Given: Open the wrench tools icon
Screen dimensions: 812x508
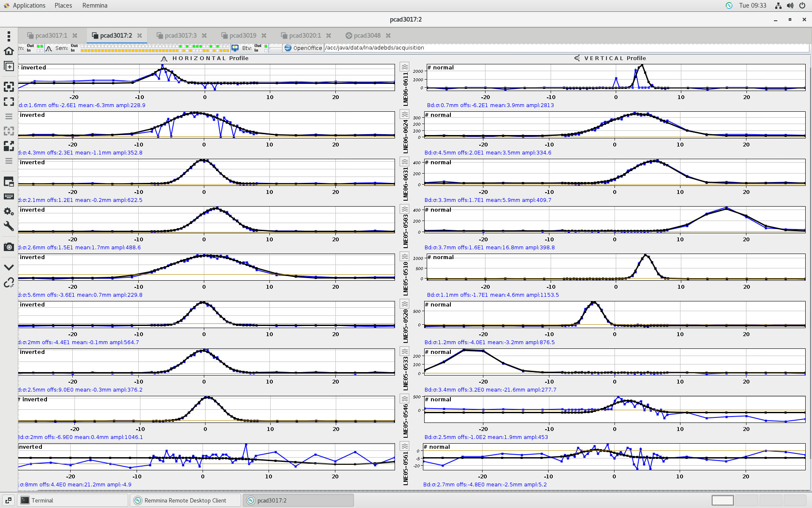Looking at the screenshot, I should (8, 226).
